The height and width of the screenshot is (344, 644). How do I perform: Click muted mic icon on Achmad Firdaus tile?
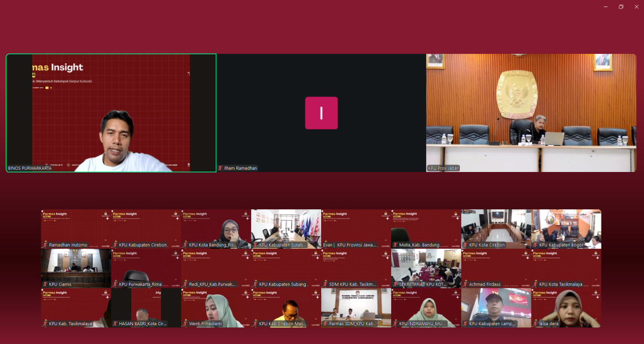[x=465, y=284]
